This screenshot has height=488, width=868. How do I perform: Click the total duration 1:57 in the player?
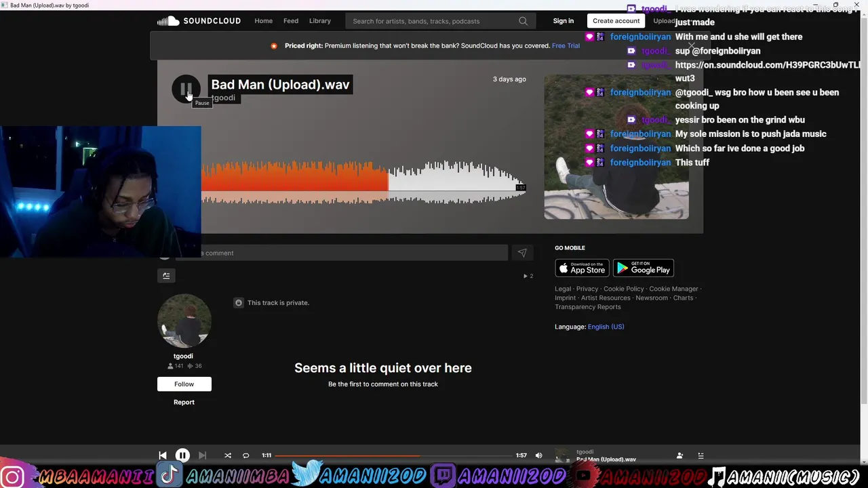click(521, 455)
